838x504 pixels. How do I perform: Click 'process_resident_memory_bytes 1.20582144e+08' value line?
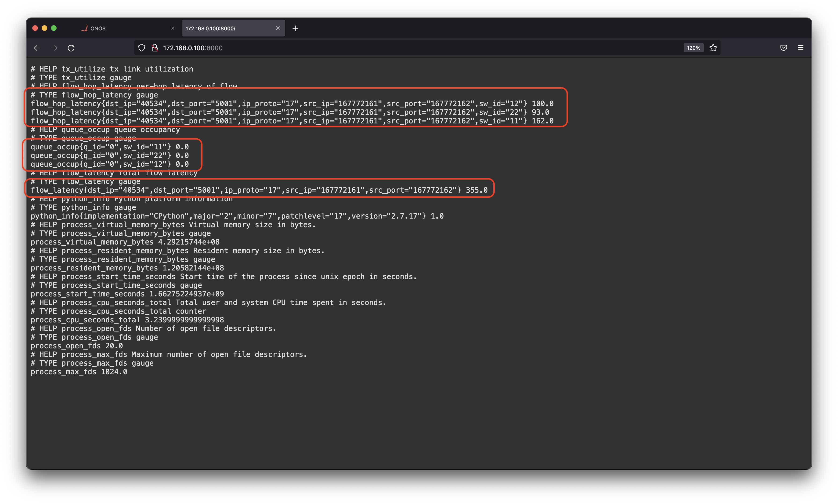tap(127, 268)
